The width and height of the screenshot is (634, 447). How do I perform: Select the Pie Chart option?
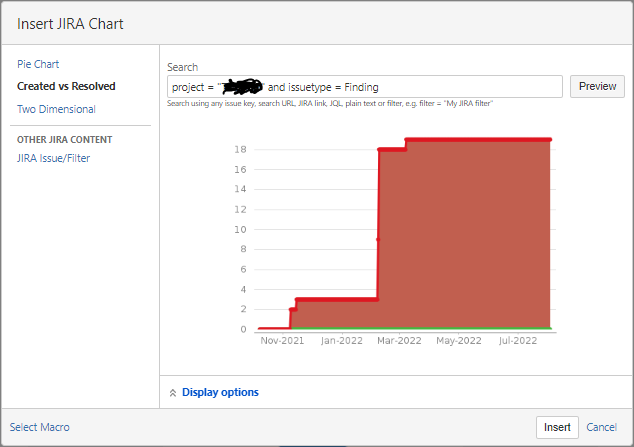(38, 64)
